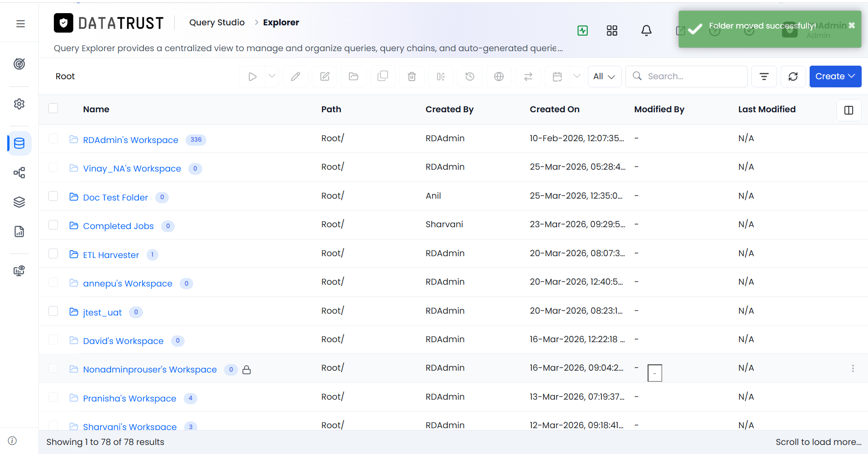This screenshot has width=868, height=454.
Task: Open the column chooser icon
Action: 849,110
